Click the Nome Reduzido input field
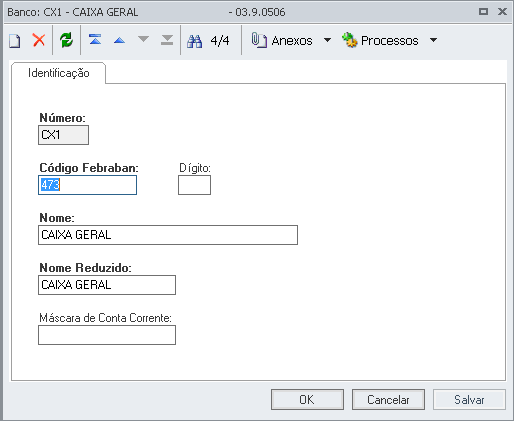This screenshot has width=514, height=421. (107, 285)
